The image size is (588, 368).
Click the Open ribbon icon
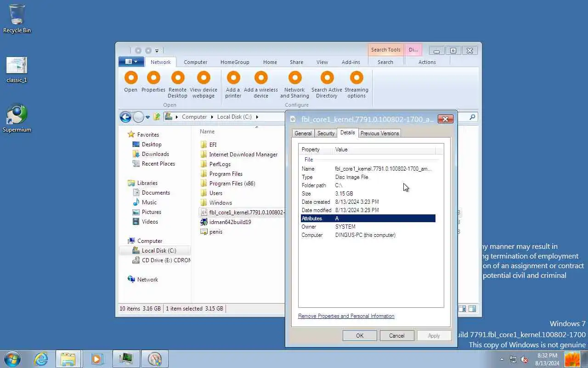coord(131,78)
